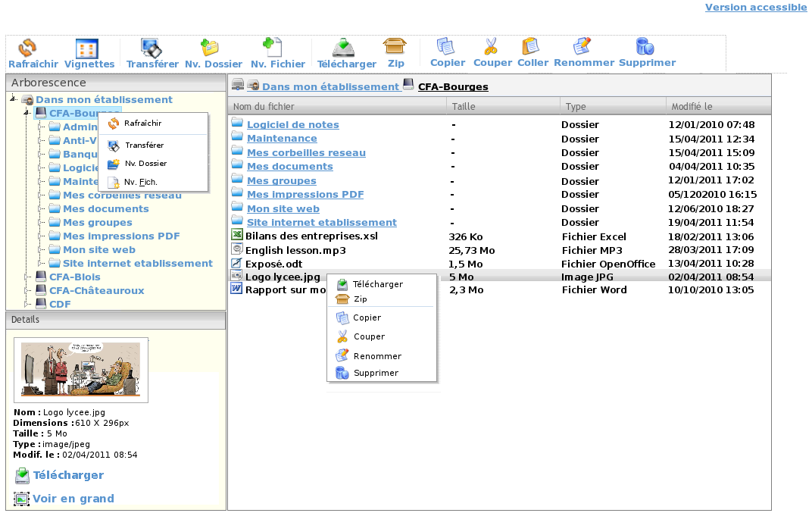Screen dimensions: 812x513
Task: Switch to Vignettes thumbnail view
Action: [87, 49]
